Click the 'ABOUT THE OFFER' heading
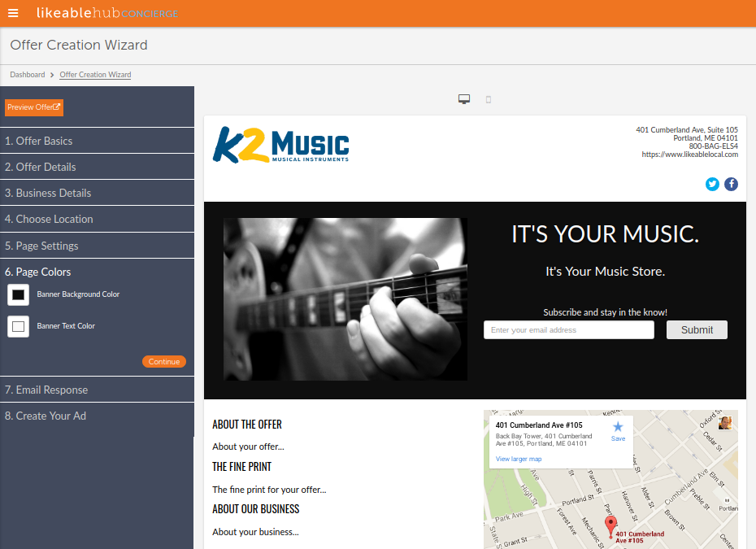 point(247,425)
